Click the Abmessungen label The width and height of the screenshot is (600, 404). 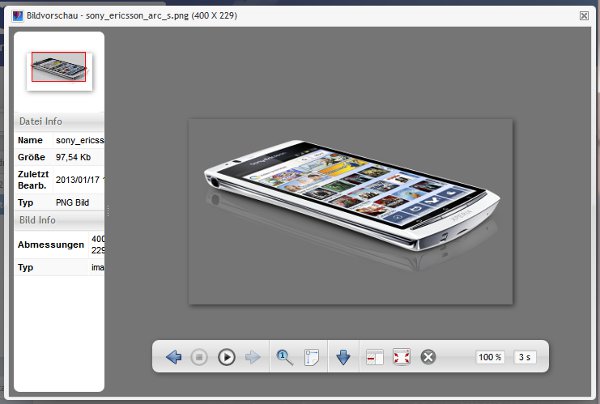51,244
